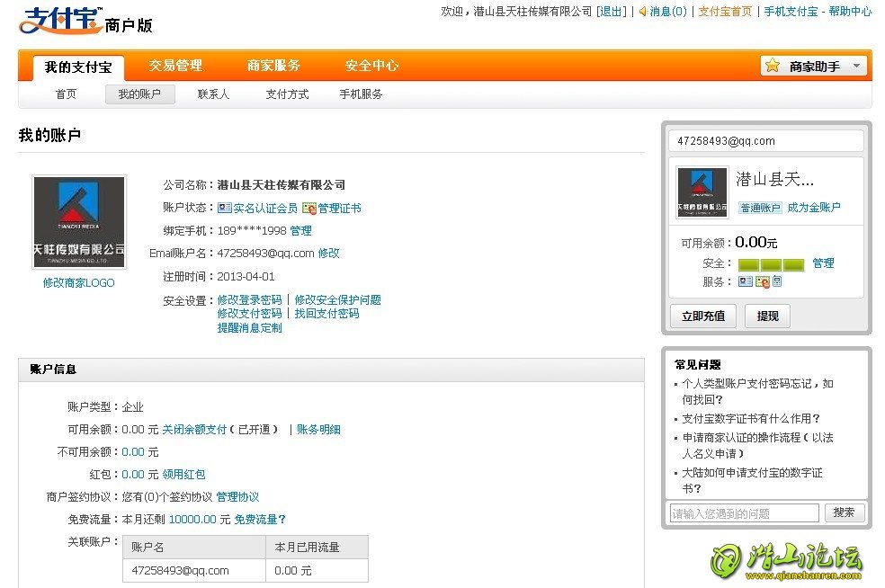Viewport: 885px width, 588px height.
Task: Click the 修改登录密码 link
Action: 249,299
